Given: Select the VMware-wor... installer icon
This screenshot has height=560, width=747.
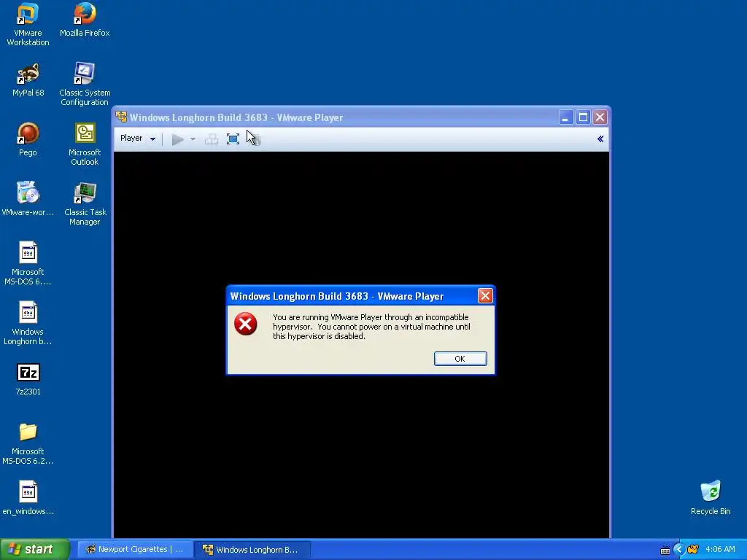Looking at the screenshot, I should (x=28, y=200).
